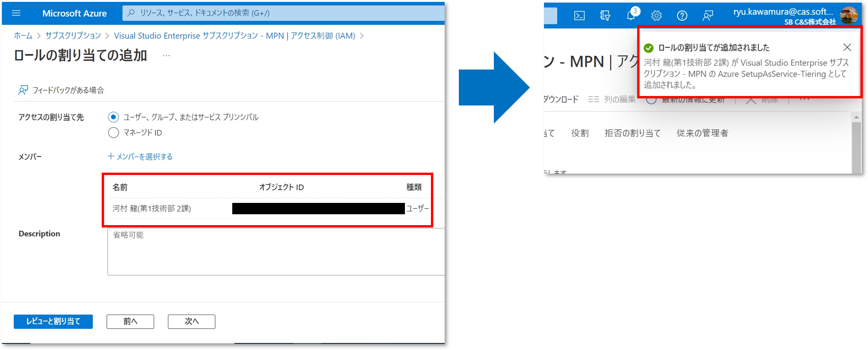Click green success check icon in notification

649,48
